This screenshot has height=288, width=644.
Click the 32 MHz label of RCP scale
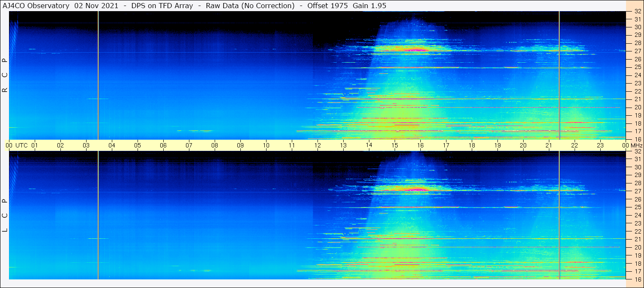coord(637,12)
